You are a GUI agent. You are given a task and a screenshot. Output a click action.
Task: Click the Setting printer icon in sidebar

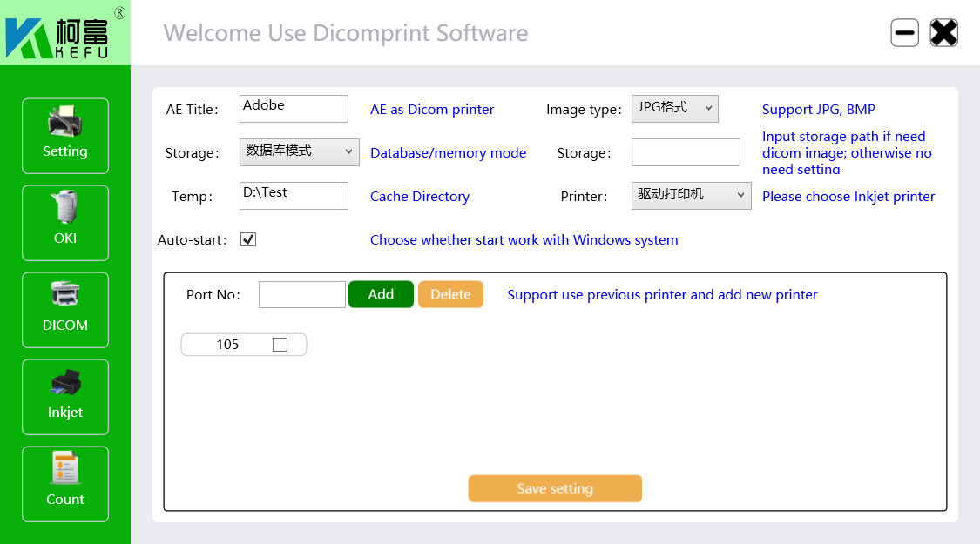tap(64, 135)
